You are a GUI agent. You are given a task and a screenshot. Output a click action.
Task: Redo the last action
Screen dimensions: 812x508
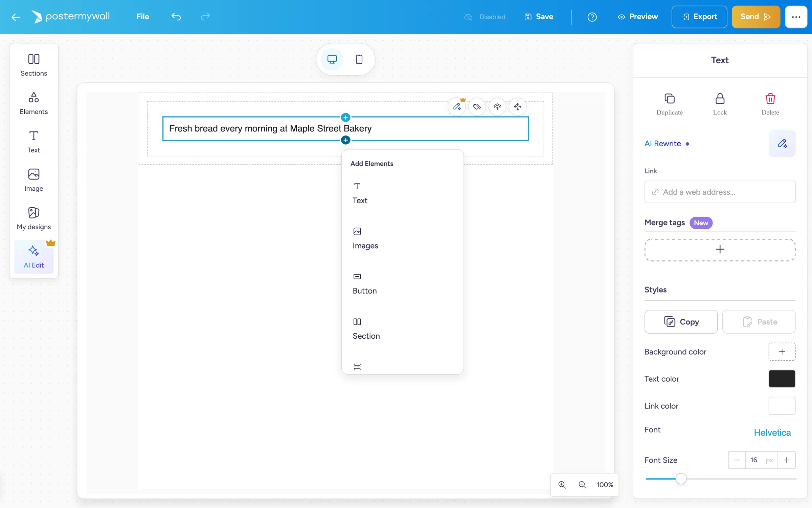tap(205, 17)
